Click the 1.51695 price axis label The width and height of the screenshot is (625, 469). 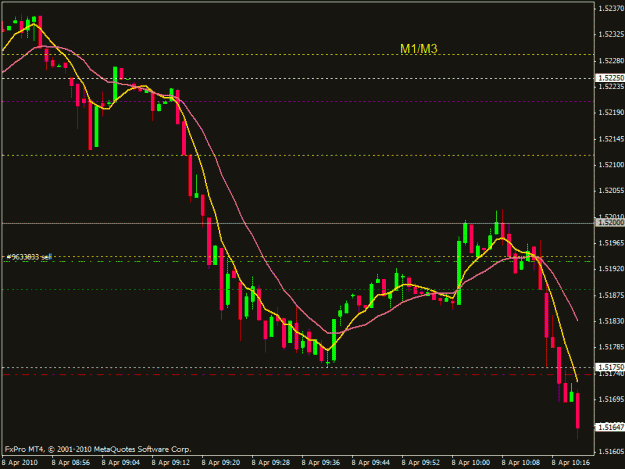[611, 399]
